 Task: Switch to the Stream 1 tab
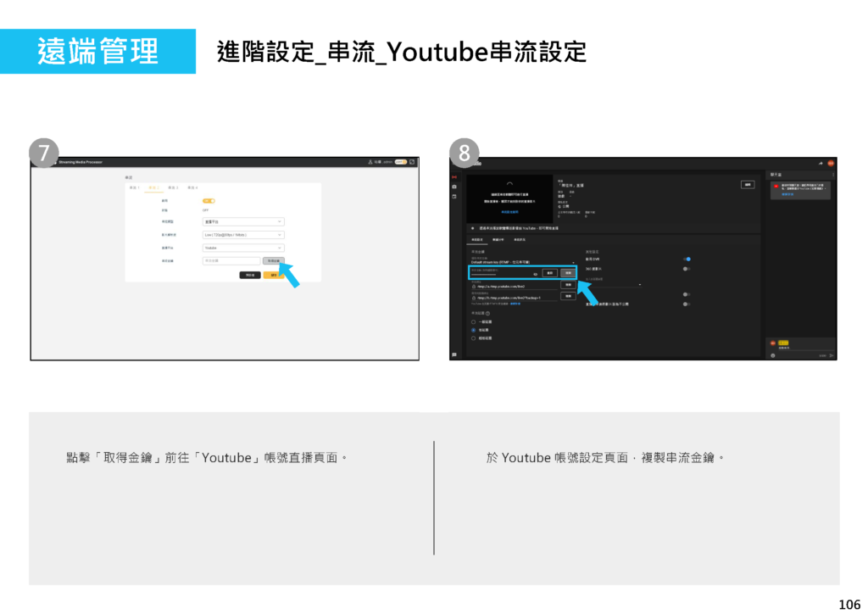[x=135, y=187]
